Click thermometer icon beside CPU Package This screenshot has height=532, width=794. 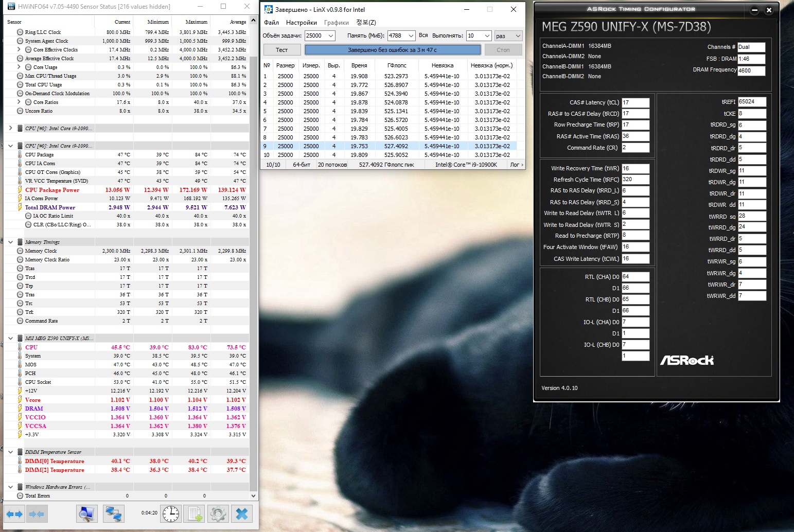(x=20, y=154)
